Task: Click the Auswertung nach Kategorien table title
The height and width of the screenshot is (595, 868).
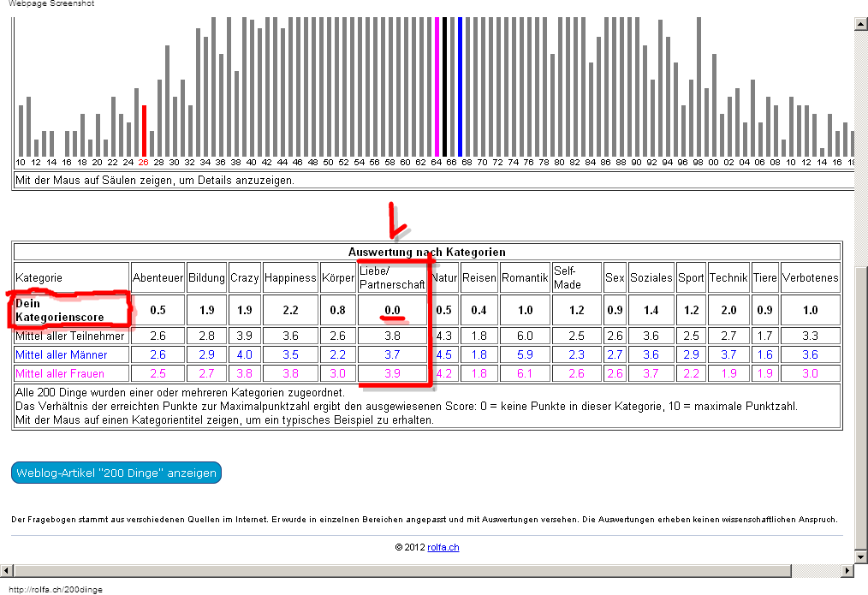Action: (x=427, y=252)
